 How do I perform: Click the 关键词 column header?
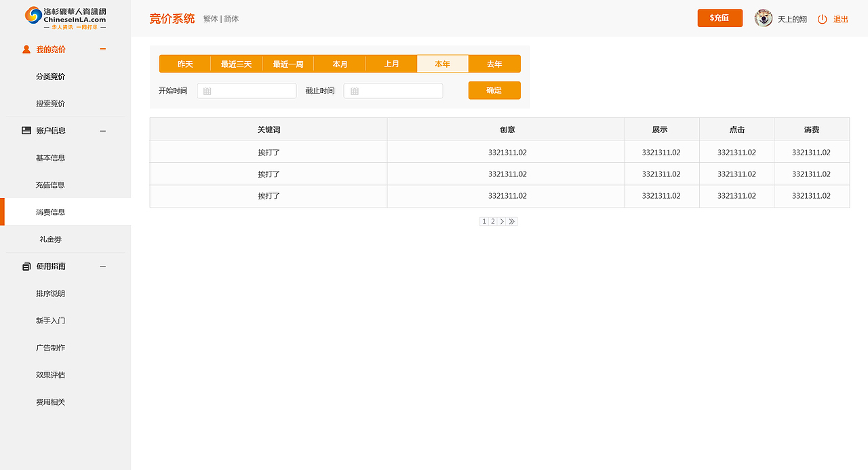click(x=269, y=129)
